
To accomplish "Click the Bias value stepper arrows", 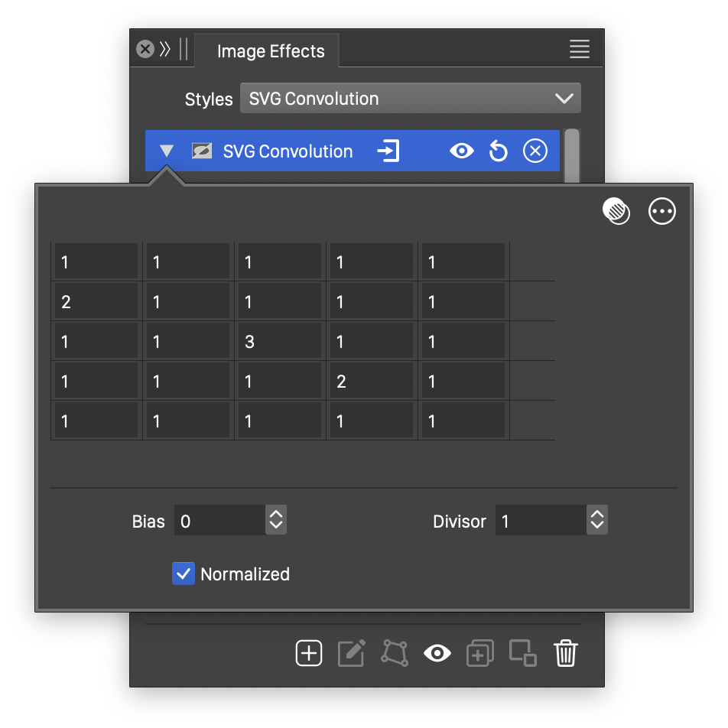I will coord(276,521).
